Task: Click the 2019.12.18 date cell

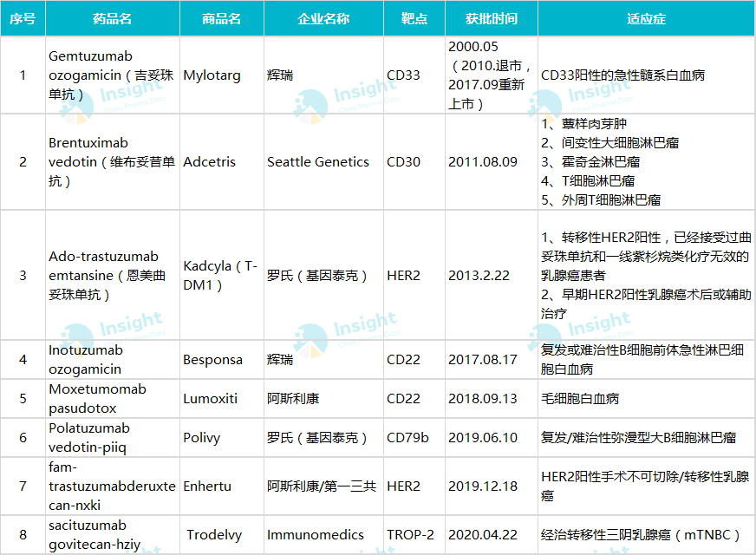Action: click(492, 486)
